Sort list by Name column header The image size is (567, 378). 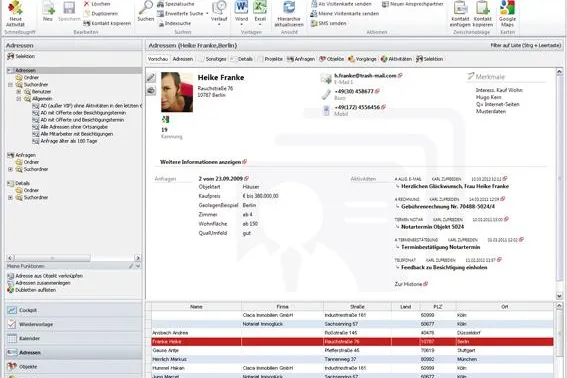[x=196, y=307]
